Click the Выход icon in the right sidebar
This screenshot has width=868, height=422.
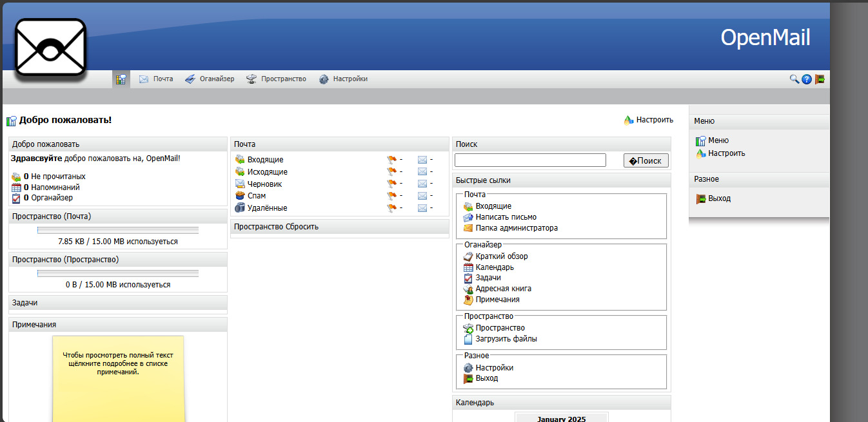point(701,199)
